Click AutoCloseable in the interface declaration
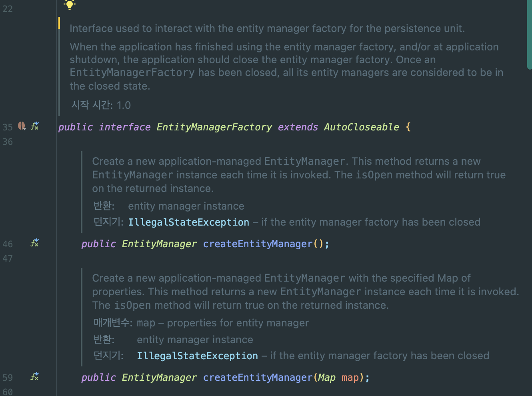 coord(361,127)
